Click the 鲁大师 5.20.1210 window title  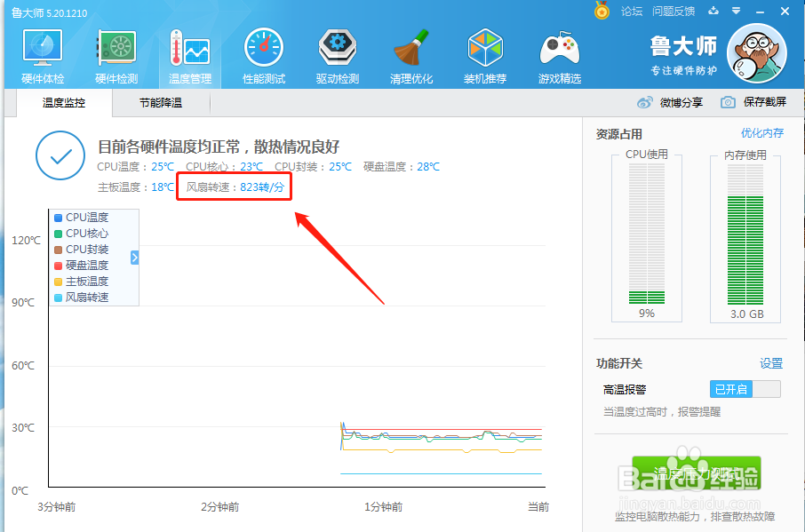[49, 12]
